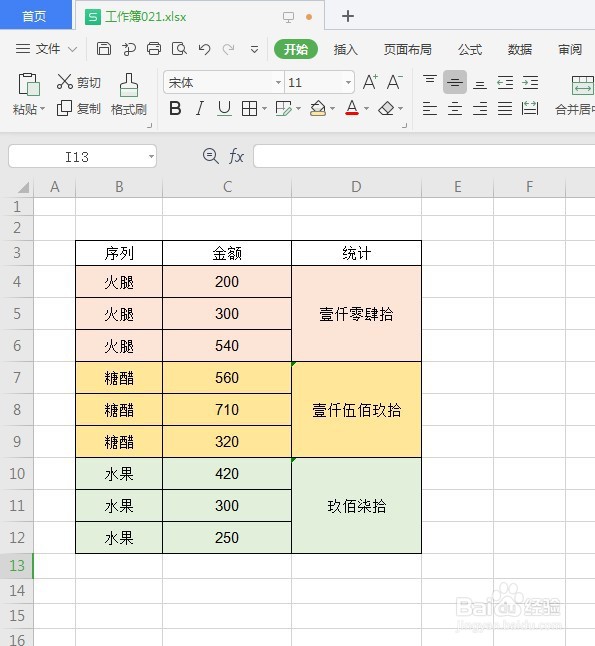The image size is (595, 646).
Task: Click the Save icon in quick toolbar
Action: (x=104, y=49)
